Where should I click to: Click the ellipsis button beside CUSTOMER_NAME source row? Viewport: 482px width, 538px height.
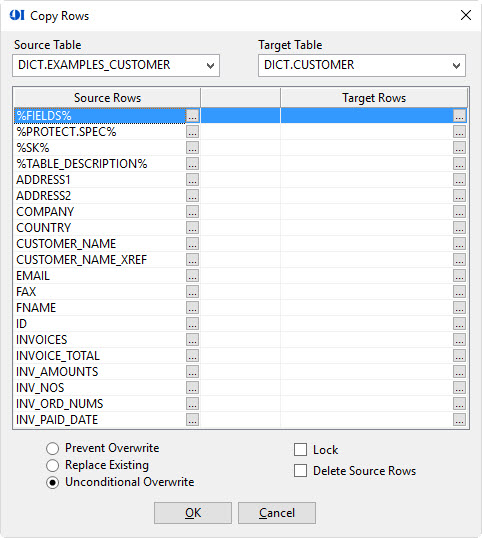point(192,244)
